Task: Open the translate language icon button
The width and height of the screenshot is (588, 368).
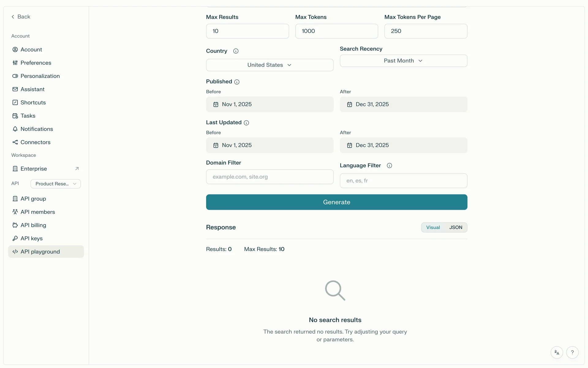Action: pyautogui.click(x=556, y=352)
